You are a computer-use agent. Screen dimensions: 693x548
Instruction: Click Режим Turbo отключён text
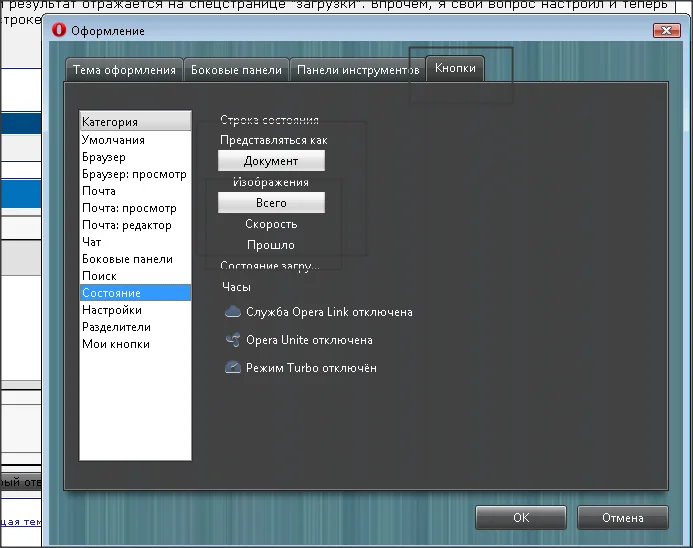pyautogui.click(x=311, y=368)
